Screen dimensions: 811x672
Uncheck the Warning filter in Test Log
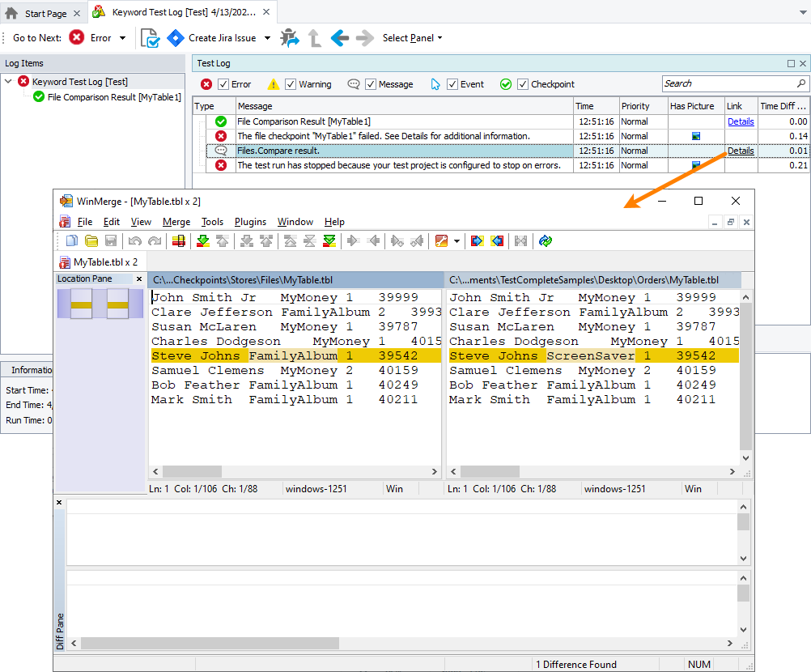coord(290,83)
